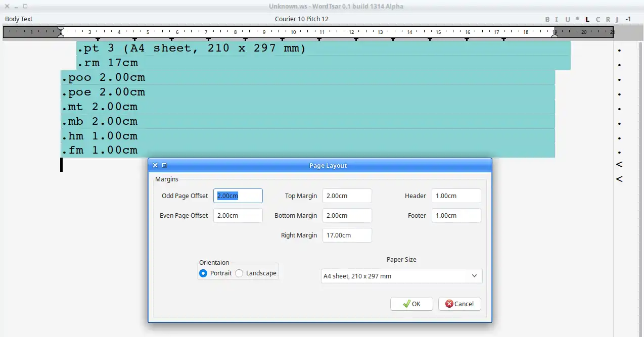
Task: Focus the Top Margin field
Action: [347, 196]
